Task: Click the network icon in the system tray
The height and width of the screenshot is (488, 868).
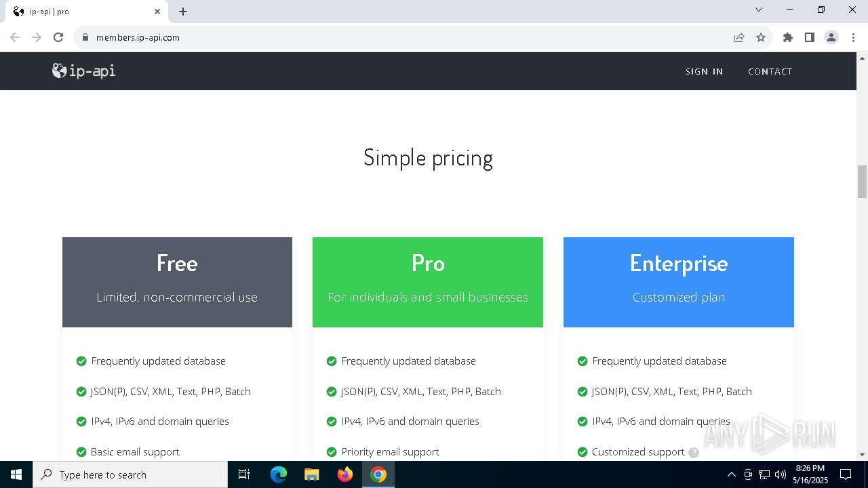Action: pos(764,474)
